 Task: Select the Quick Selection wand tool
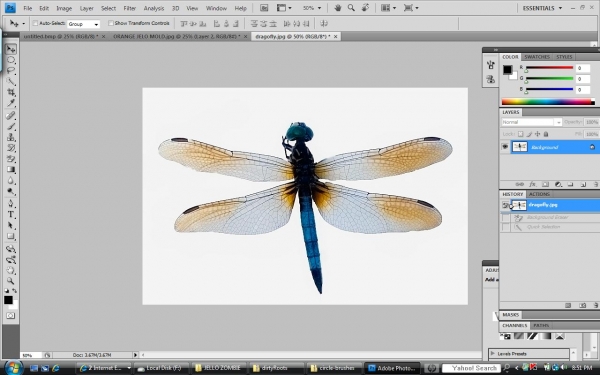click(x=11, y=82)
